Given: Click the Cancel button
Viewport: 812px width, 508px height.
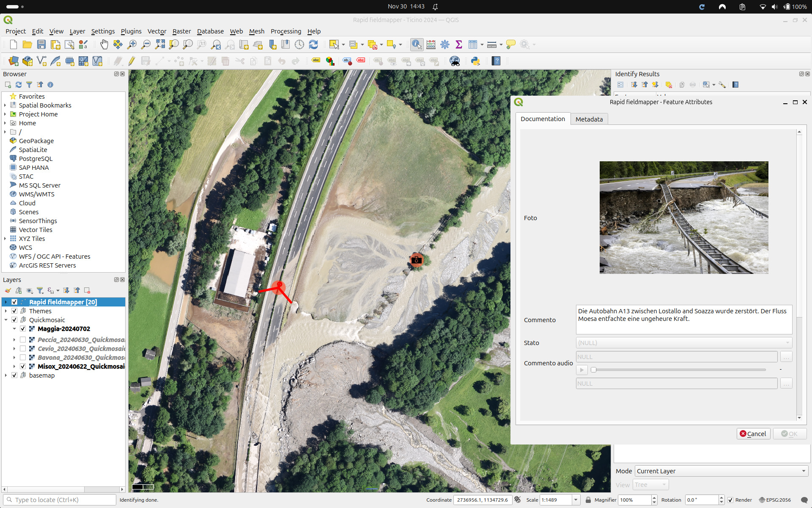Looking at the screenshot, I should click(x=753, y=434).
